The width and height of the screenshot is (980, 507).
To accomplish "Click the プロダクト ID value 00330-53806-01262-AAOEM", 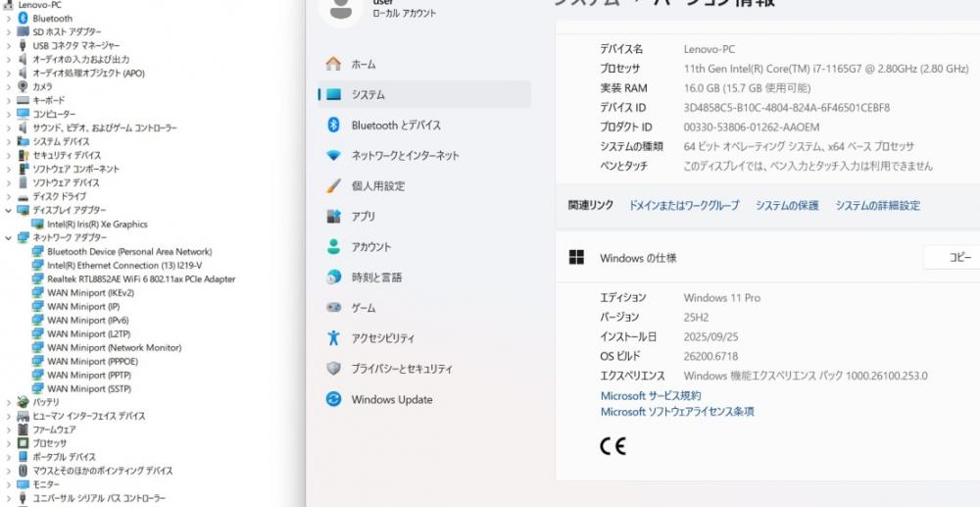I will tap(752, 127).
